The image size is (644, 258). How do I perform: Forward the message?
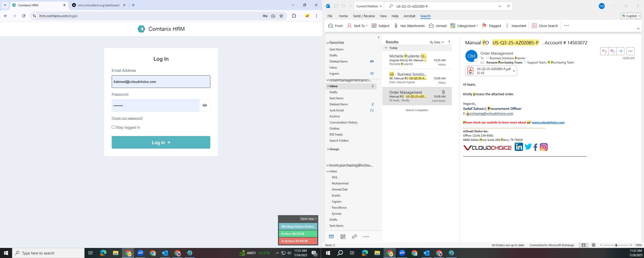coord(620,51)
